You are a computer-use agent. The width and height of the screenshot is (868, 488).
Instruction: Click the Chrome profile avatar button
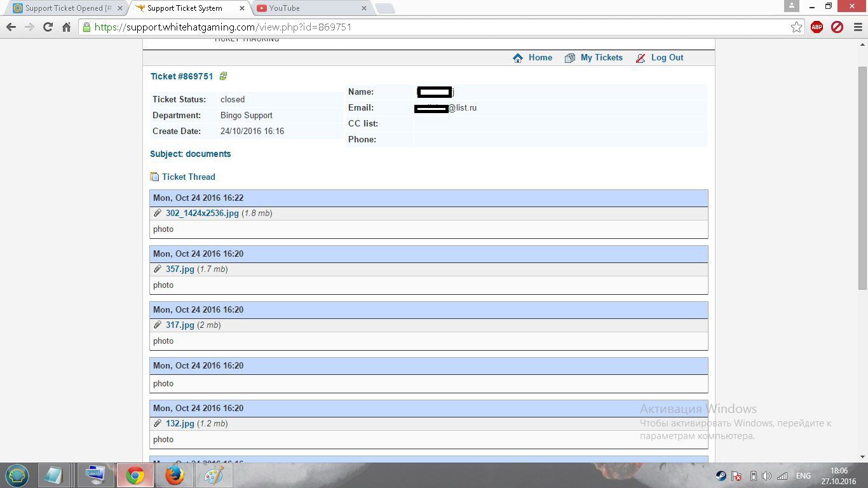click(792, 6)
